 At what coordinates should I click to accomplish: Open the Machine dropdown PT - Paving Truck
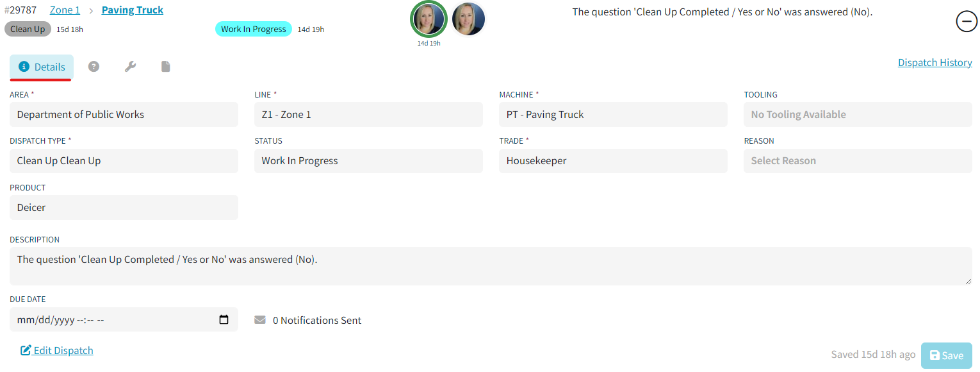tap(613, 114)
